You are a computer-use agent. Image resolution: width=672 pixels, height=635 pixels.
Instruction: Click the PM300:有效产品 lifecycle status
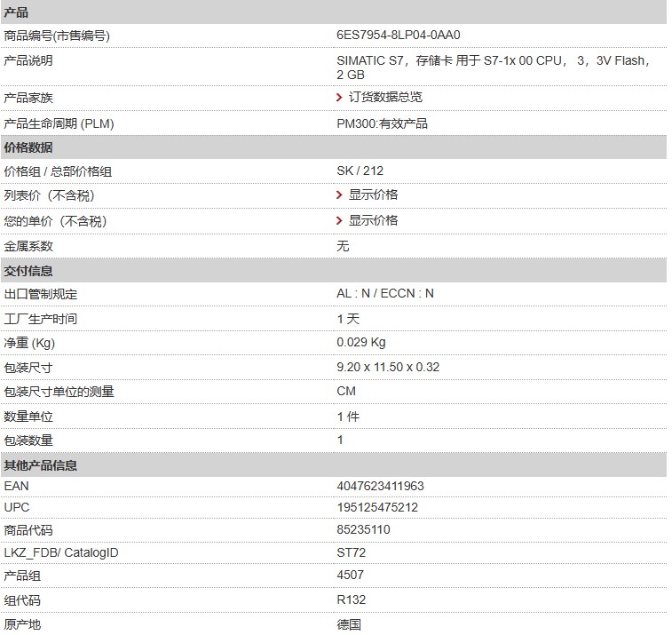[x=382, y=123]
